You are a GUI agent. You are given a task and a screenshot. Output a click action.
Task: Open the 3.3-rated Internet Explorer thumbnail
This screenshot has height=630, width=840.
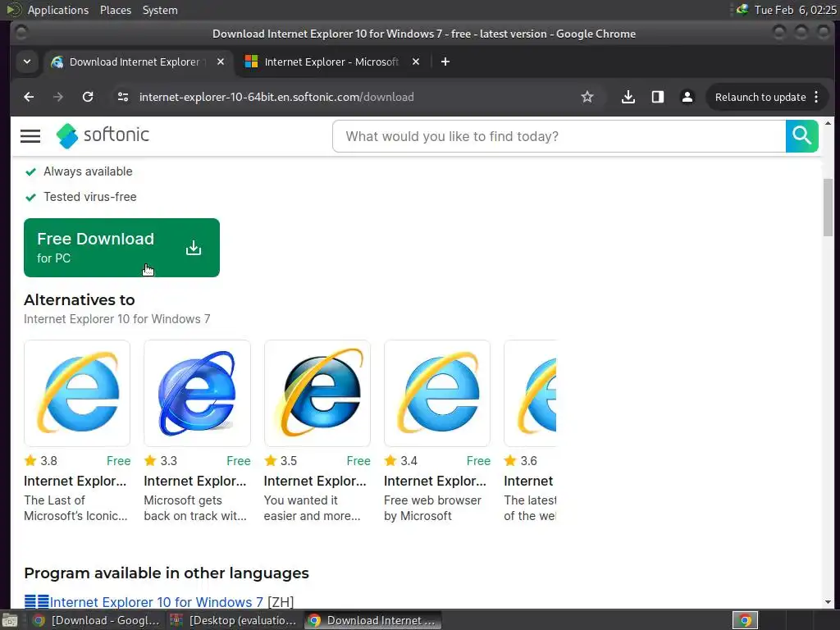click(197, 393)
